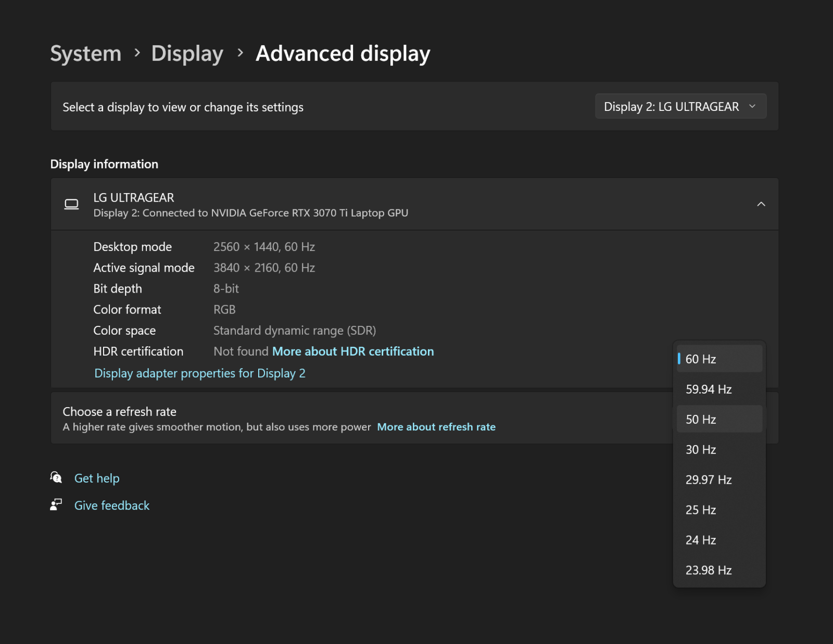Open the Display 2: LG ULTRAGEAR dropdown
This screenshot has height=644, width=833.
pos(680,106)
